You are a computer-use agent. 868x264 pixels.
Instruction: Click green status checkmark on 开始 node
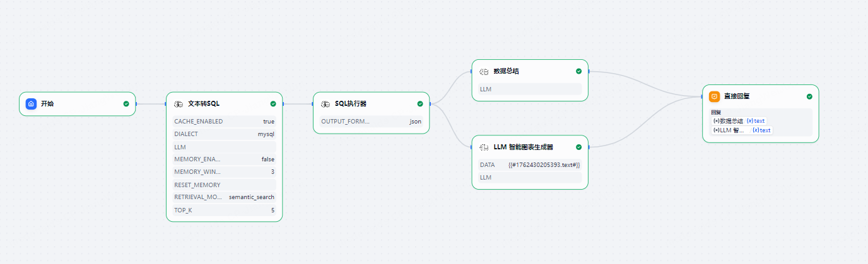tap(126, 104)
